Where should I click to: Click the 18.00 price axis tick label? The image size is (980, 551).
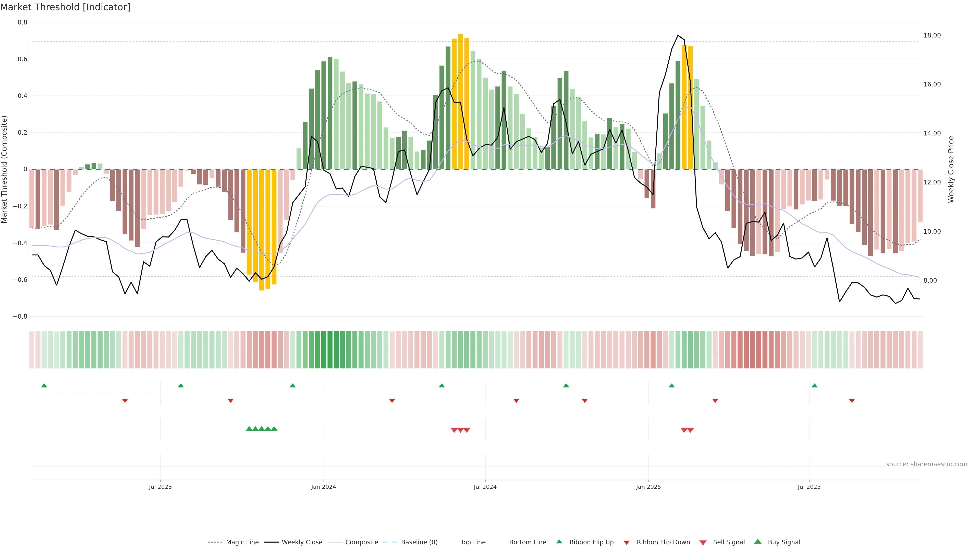coord(932,35)
